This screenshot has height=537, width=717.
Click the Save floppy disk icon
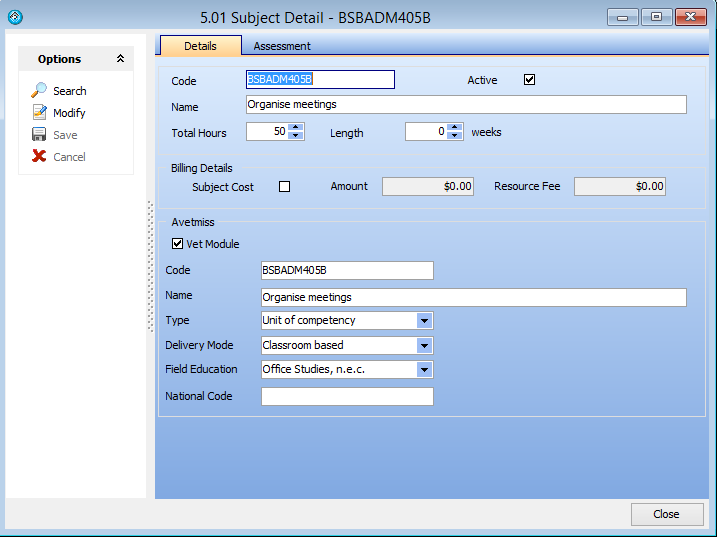(x=39, y=135)
